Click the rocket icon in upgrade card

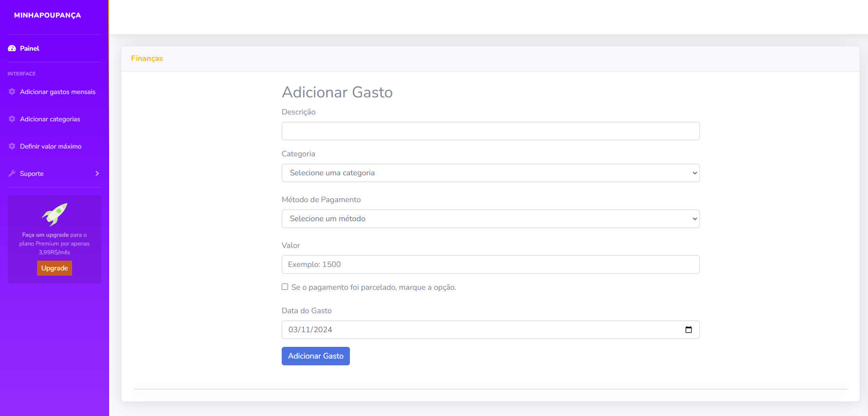(x=55, y=214)
